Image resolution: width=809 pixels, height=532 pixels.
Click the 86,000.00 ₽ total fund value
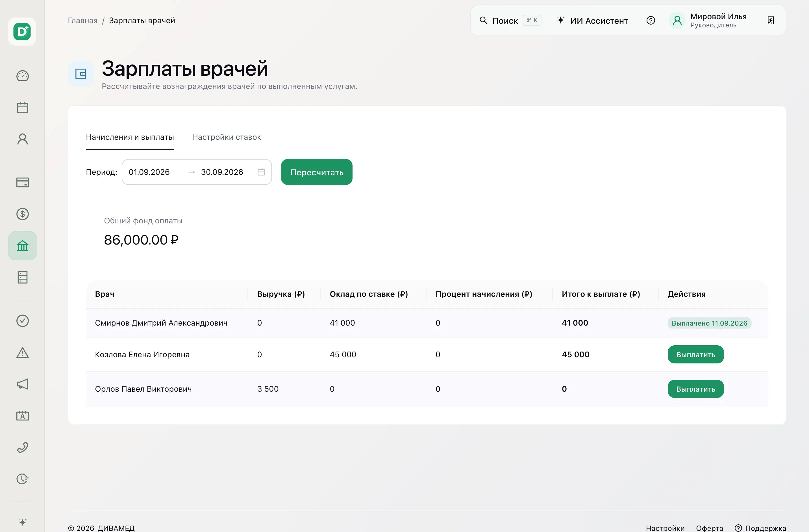pyautogui.click(x=141, y=240)
